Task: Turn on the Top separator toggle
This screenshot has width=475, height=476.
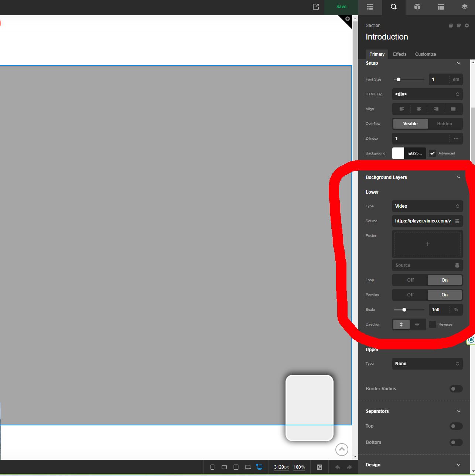Action: pos(456,426)
